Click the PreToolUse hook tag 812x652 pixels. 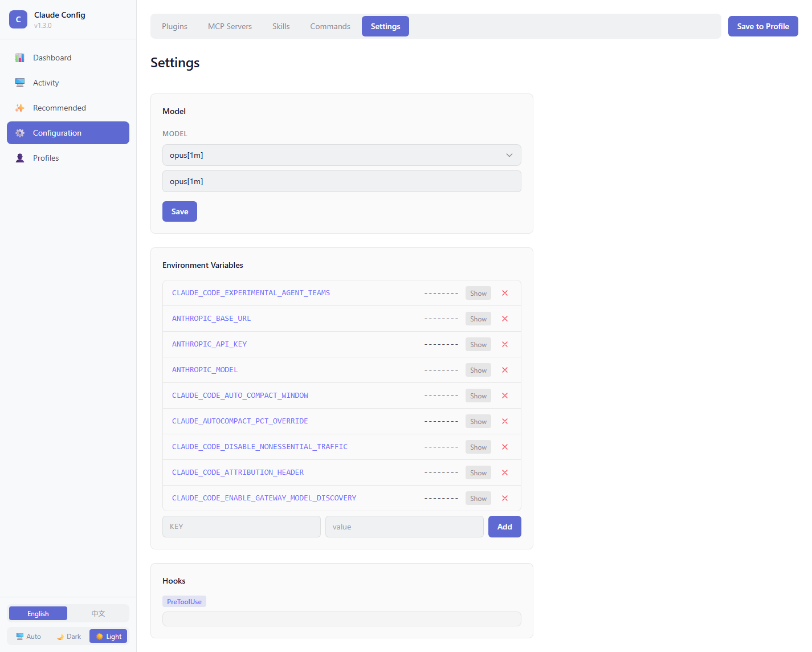(184, 601)
